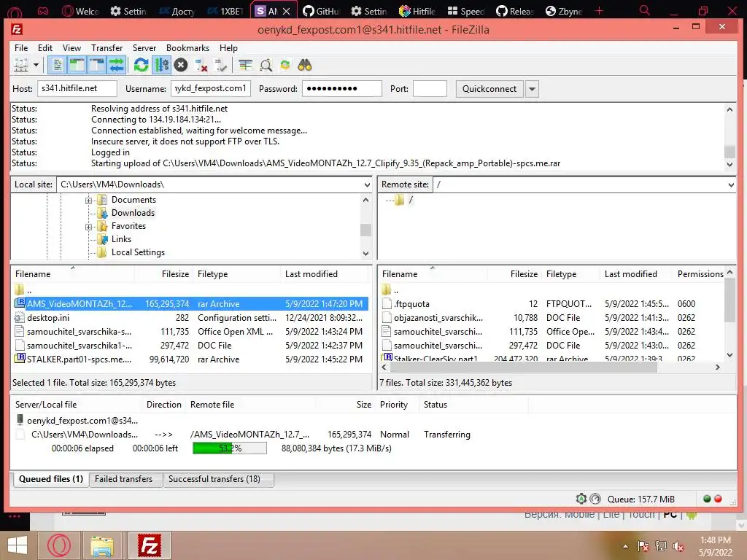747x560 pixels.
Task: Open Site Manager dropdown arrow
Action: point(36,65)
